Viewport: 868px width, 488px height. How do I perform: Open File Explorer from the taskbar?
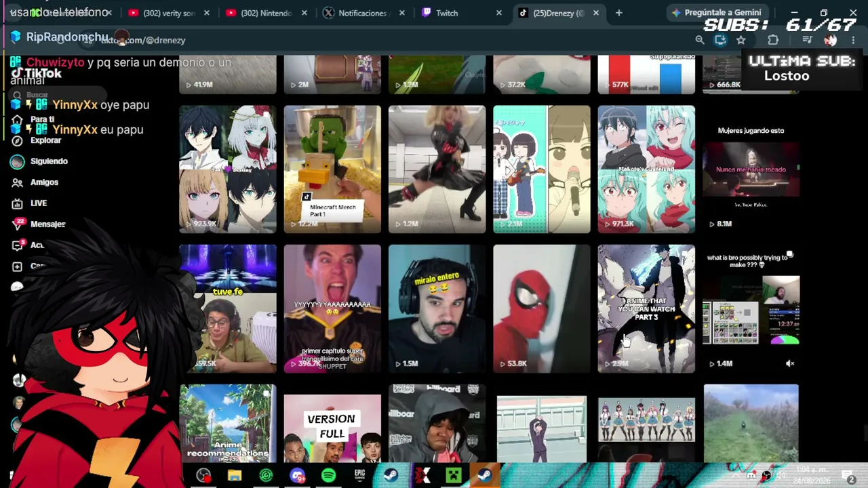pyautogui.click(x=235, y=476)
